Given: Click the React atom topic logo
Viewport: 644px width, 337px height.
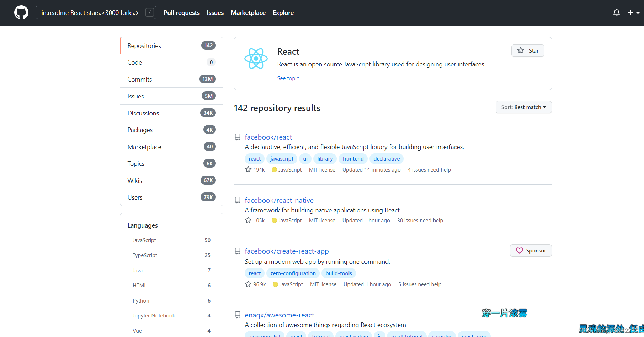Looking at the screenshot, I should [256, 59].
